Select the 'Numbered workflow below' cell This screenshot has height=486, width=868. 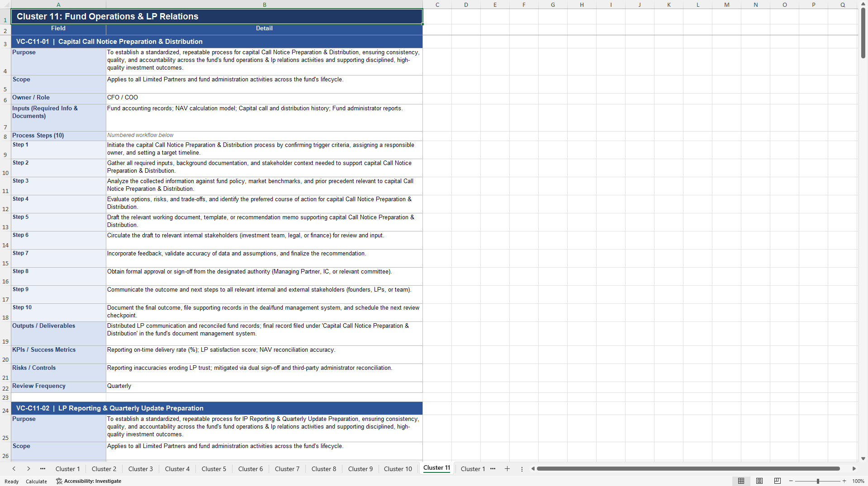264,136
